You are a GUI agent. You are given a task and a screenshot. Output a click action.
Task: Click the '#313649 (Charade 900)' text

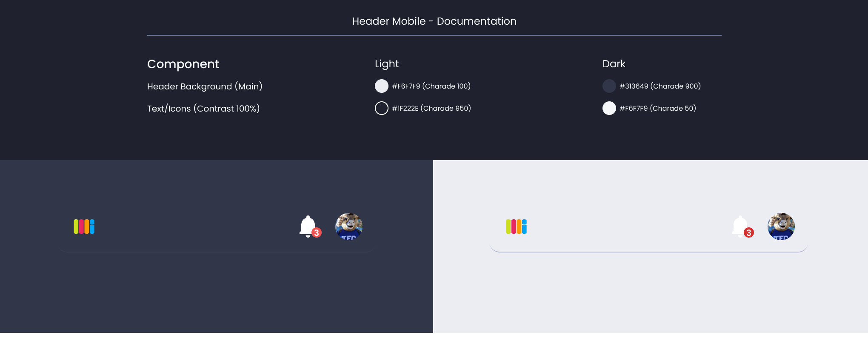[x=660, y=86]
